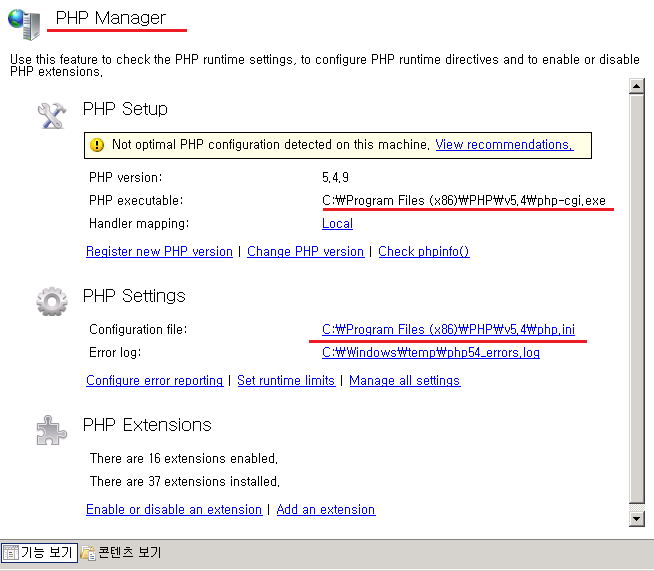Click the 'Error log:' label

(x=115, y=352)
